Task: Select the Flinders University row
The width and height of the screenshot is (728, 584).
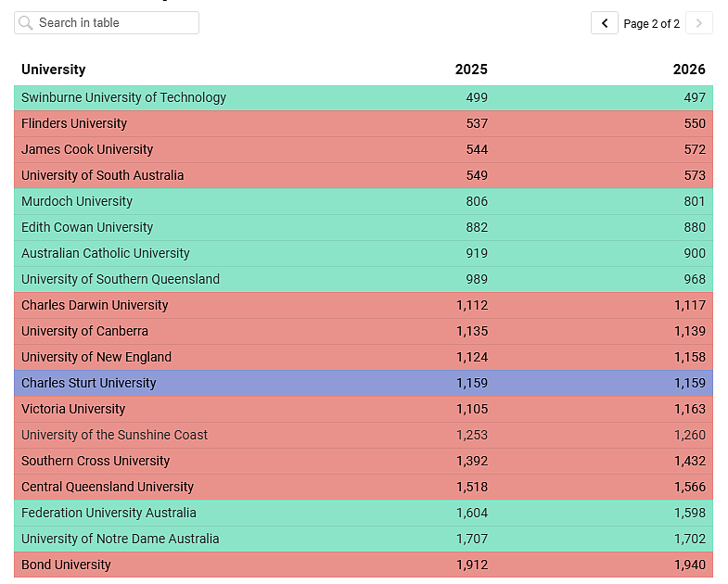Action: 364,123
